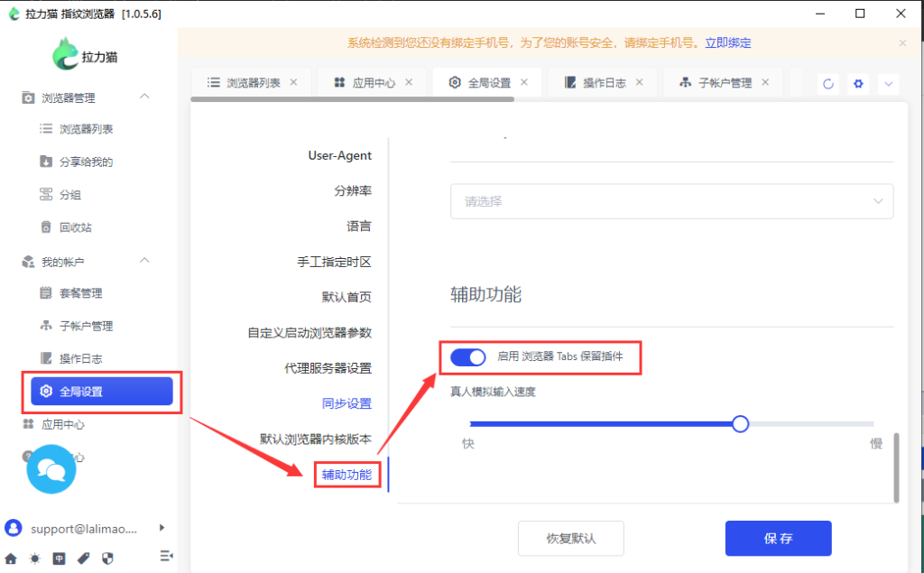Select 全局设置 in the sidebar
The height and width of the screenshot is (573, 924).
pyautogui.click(x=102, y=392)
